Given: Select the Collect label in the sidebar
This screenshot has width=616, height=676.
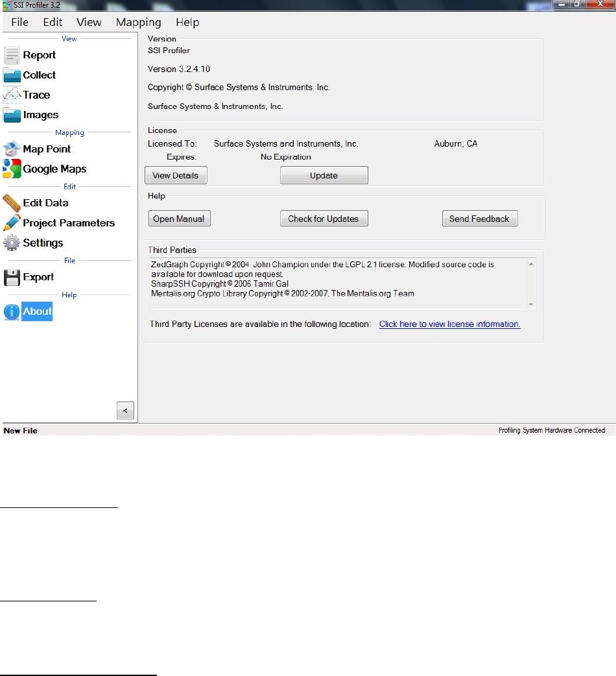Looking at the screenshot, I should (x=39, y=75).
